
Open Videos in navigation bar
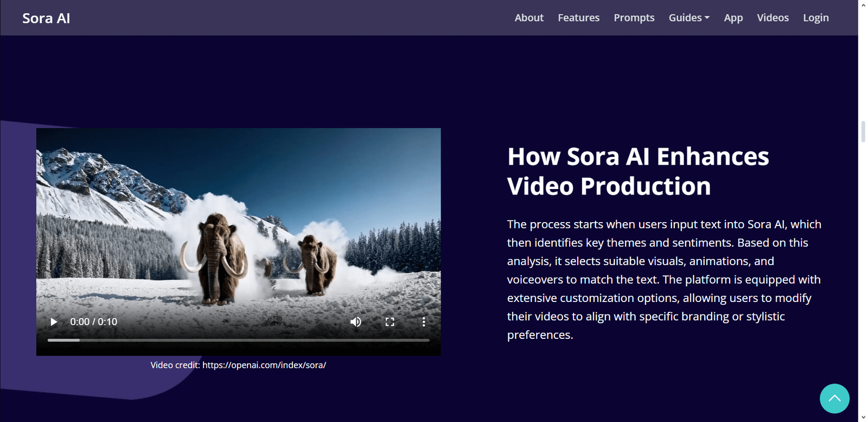773,18
